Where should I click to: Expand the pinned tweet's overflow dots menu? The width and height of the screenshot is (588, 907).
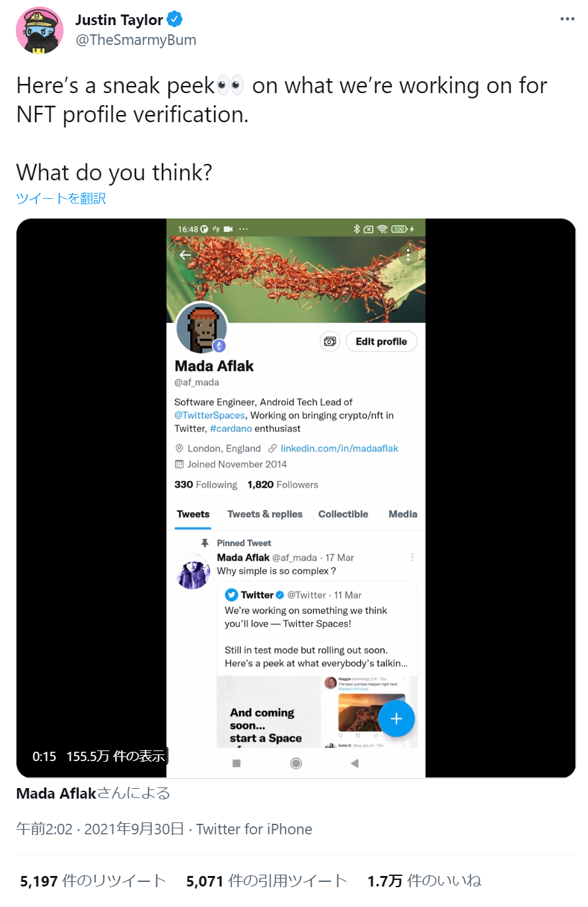(412, 558)
